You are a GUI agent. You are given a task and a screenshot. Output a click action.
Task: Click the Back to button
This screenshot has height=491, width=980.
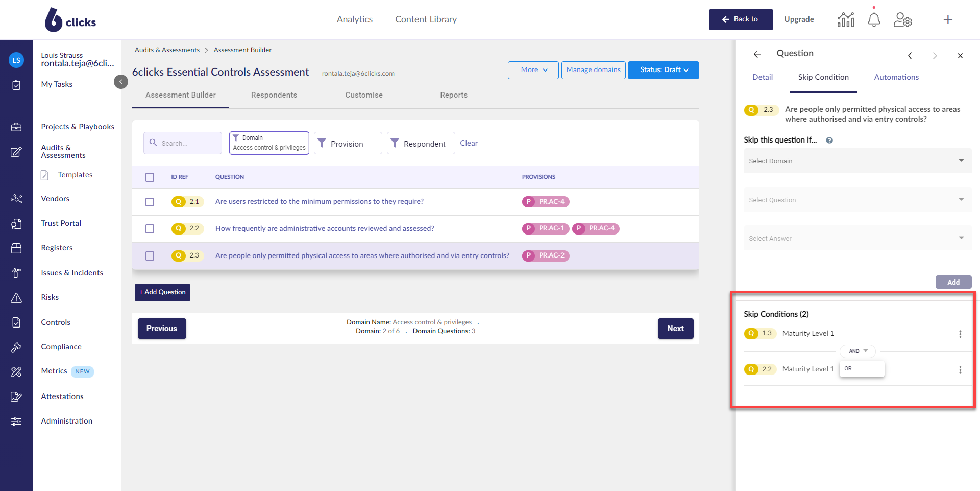[x=741, y=19]
